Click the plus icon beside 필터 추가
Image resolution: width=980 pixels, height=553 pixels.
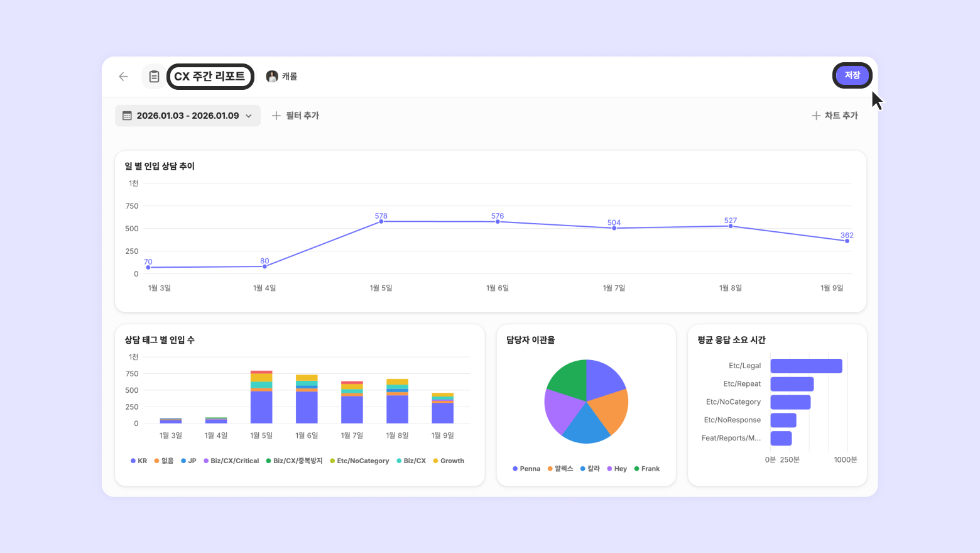click(x=276, y=116)
